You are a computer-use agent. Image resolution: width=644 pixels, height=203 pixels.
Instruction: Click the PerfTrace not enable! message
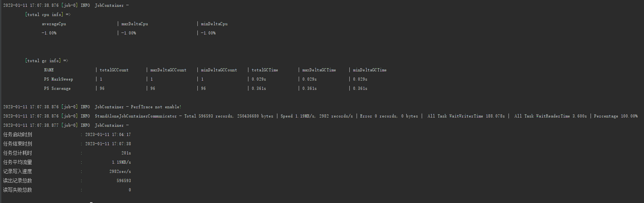coord(156,107)
